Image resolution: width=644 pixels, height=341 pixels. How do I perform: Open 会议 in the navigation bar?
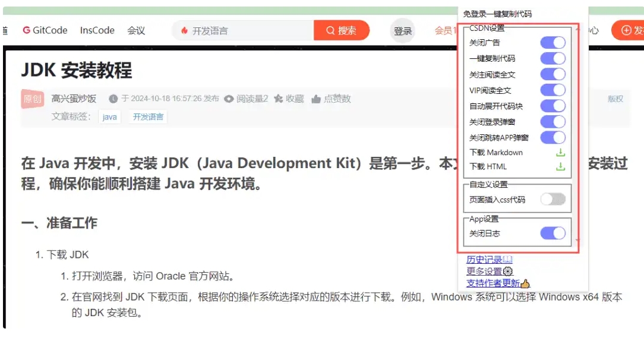[x=136, y=30]
